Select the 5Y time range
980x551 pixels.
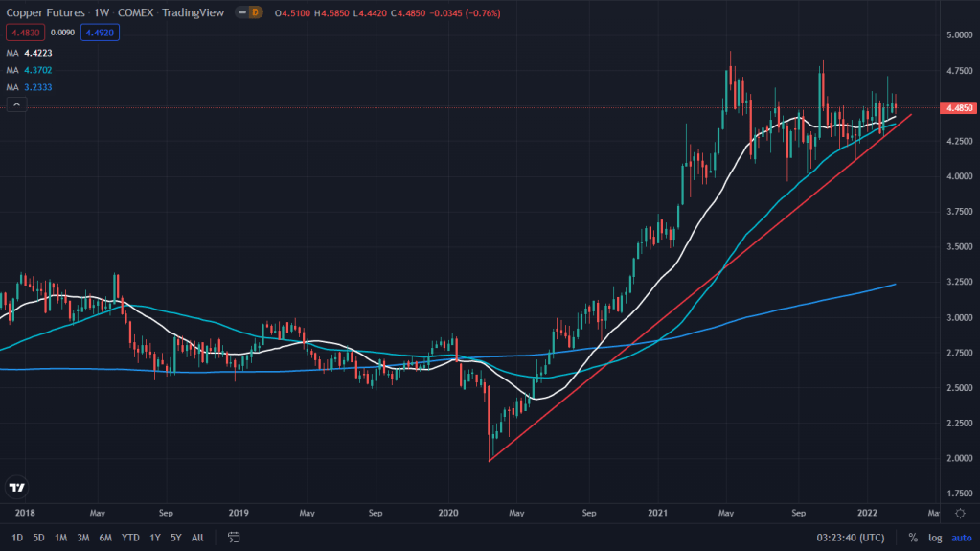pyautogui.click(x=175, y=538)
